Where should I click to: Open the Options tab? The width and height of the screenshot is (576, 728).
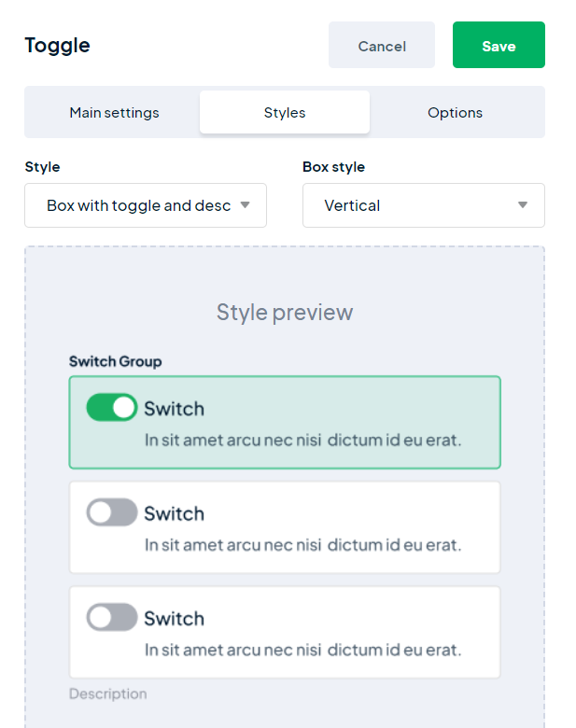pyautogui.click(x=455, y=112)
